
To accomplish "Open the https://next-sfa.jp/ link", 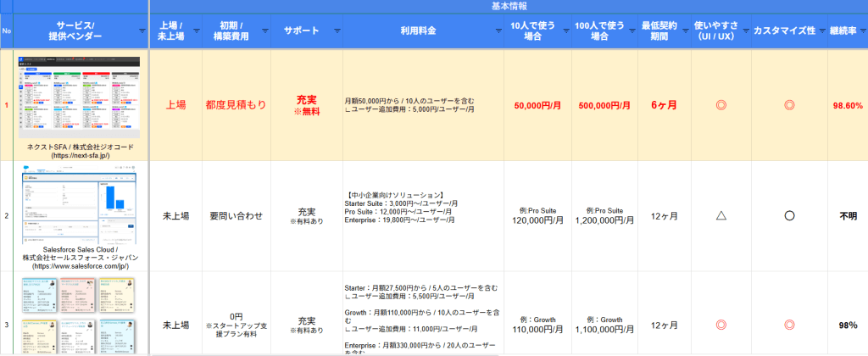I will pyautogui.click(x=81, y=155).
